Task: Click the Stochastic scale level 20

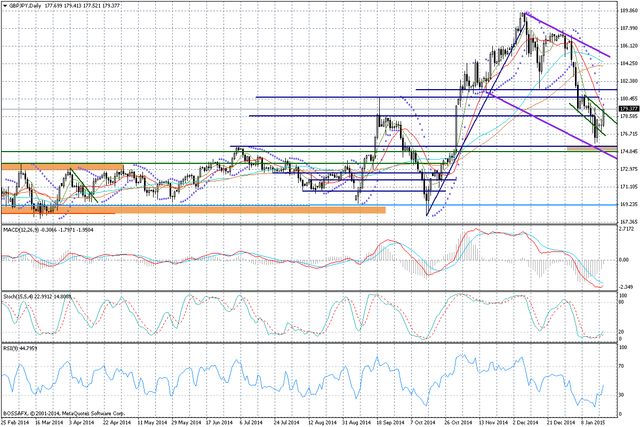Action: click(x=622, y=332)
